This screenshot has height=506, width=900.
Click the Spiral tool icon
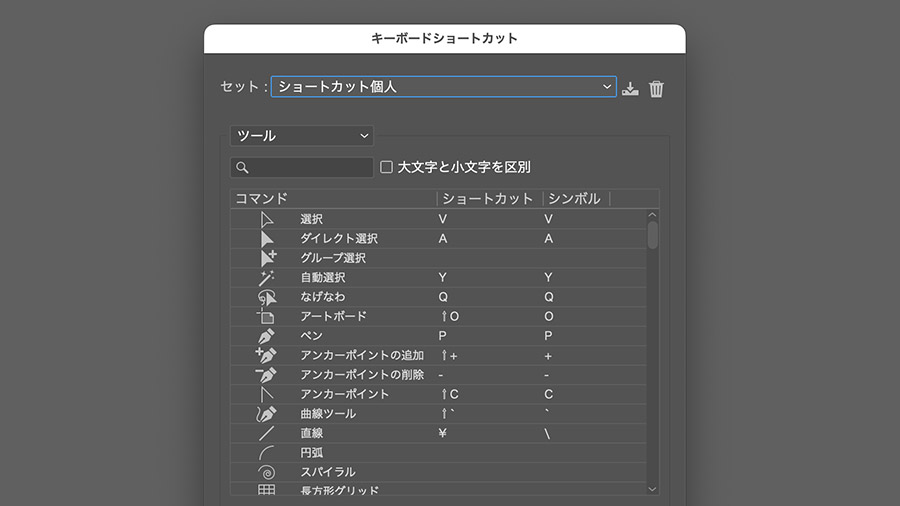pyautogui.click(x=266, y=472)
